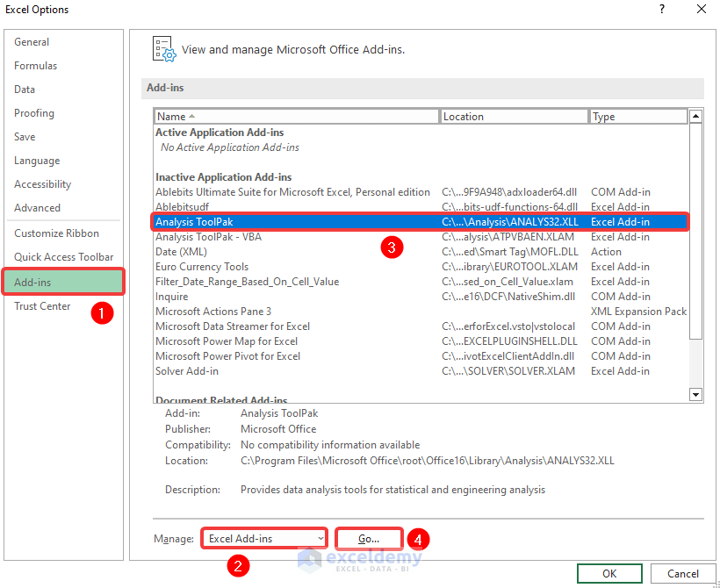Image resolution: width=720 pixels, height=588 pixels.
Task: Click SOLVER.XLAM location cell
Action: click(x=508, y=371)
